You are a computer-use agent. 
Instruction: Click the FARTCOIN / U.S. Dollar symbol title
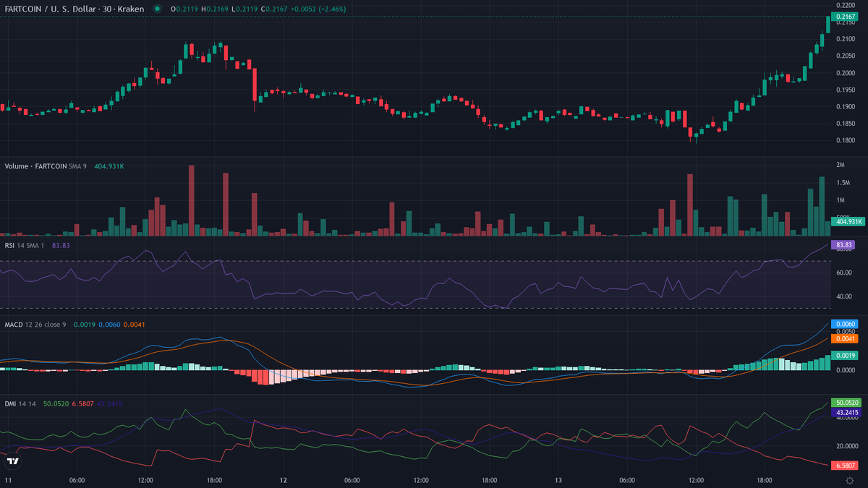tap(49, 9)
